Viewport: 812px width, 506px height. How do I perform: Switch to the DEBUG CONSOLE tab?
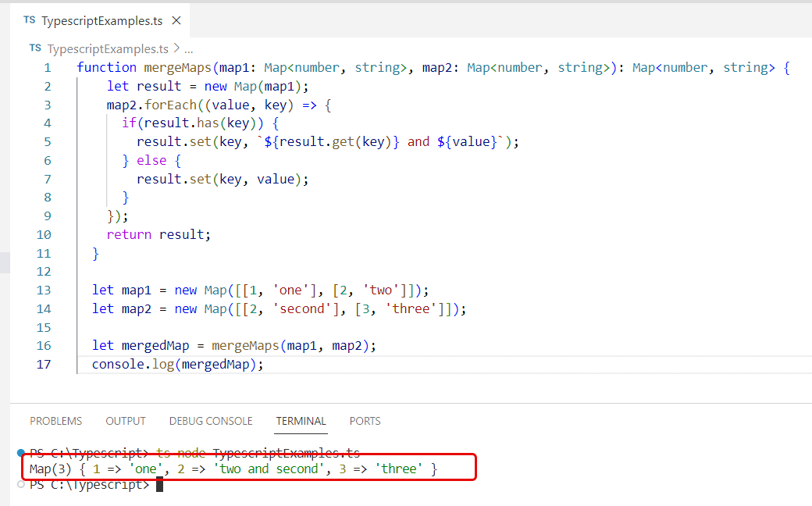[211, 421]
